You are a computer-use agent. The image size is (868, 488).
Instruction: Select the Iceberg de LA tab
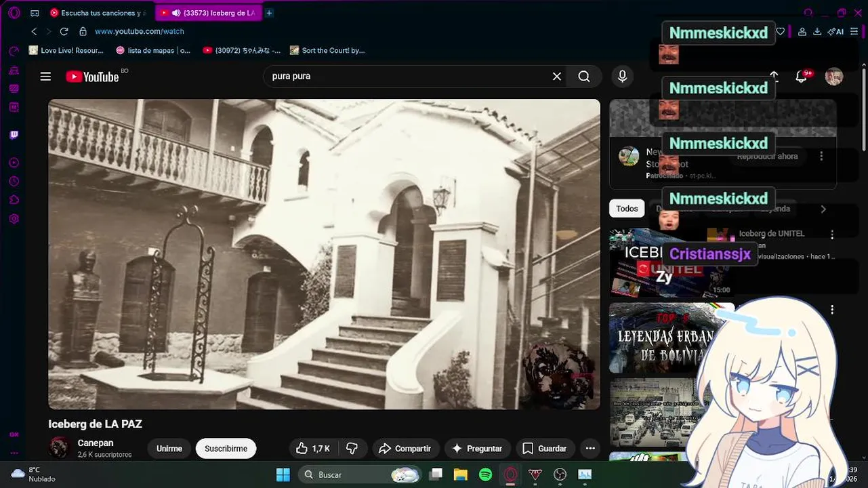[209, 13]
